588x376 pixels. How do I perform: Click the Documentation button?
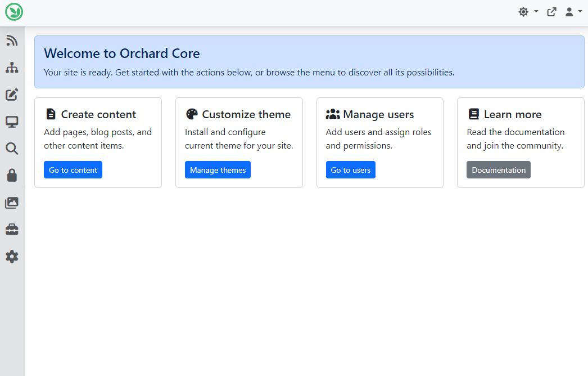pyautogui.click(x=499, y=170)
